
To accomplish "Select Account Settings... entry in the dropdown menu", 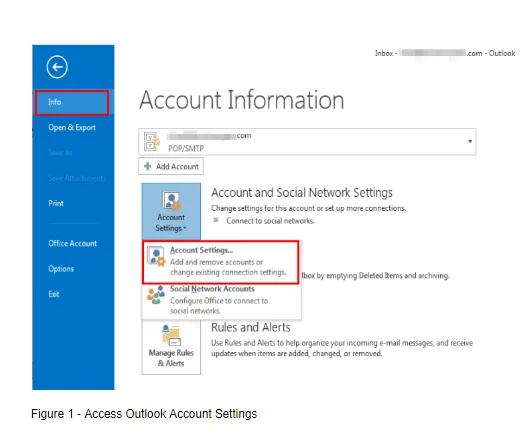I will [x=221, y=262].
